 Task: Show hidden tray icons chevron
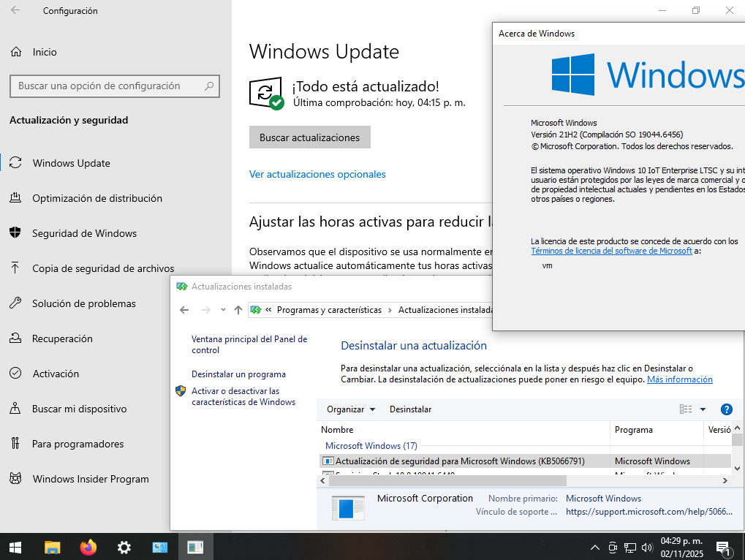594,548
